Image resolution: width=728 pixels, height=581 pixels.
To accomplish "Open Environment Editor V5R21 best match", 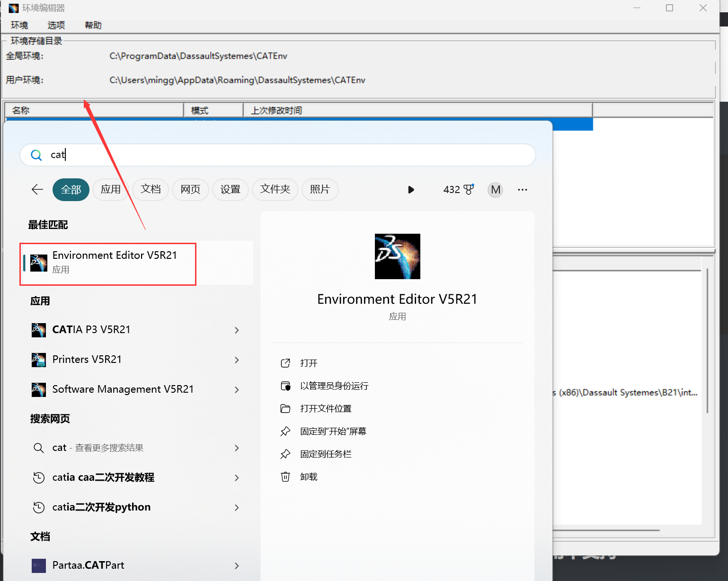I will [138, 263].
